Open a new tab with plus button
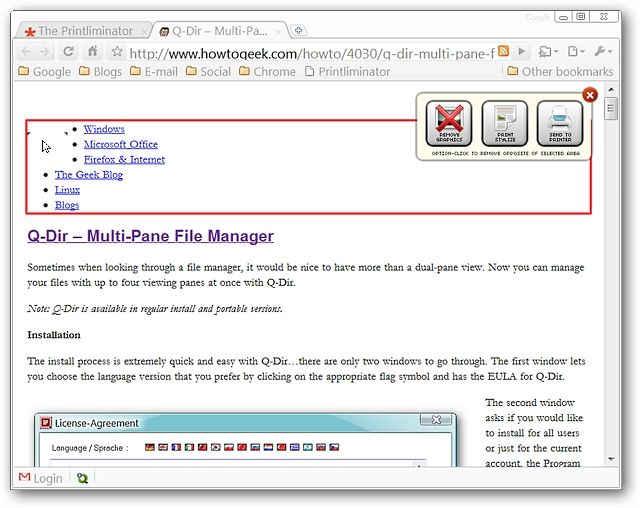This screenshot has width=640, height=508. tap(298, 30)
